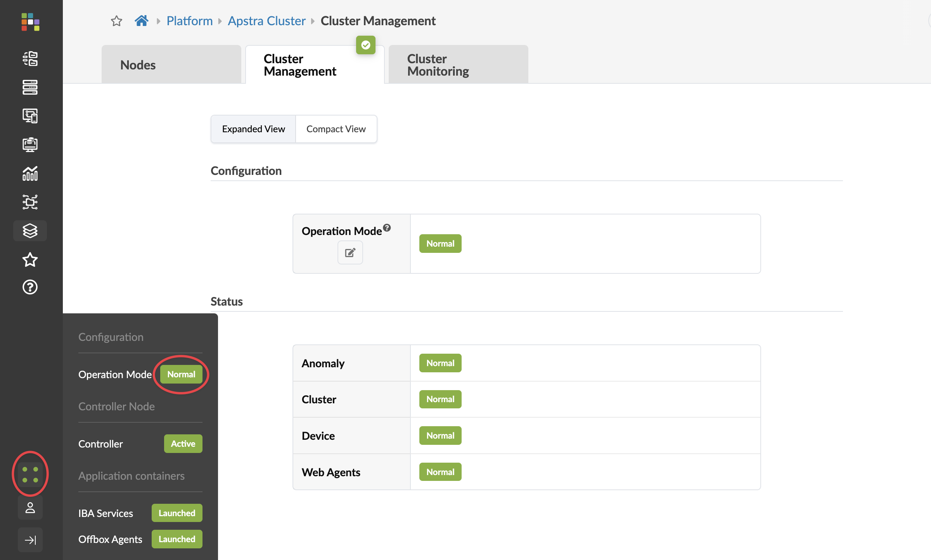Screen dimensions: 931x560
Task: Click the Apstra logo icon
Action: pyautogui.click(x=30, y=22)
